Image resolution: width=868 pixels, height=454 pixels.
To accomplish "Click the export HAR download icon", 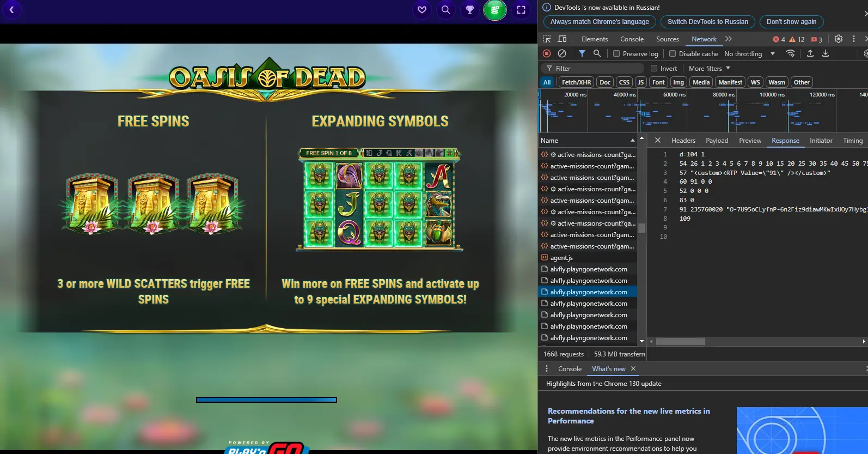I will point(826,53).
